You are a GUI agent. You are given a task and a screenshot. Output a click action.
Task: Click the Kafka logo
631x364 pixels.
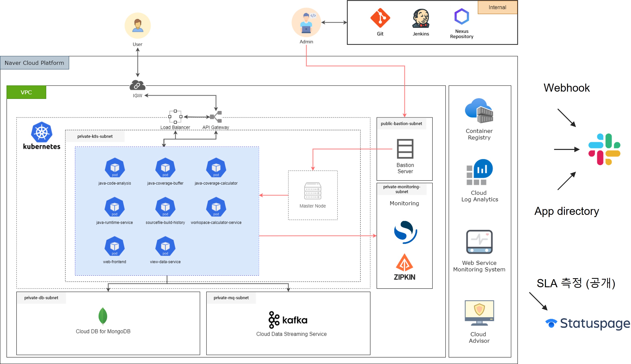pos(288,320)
